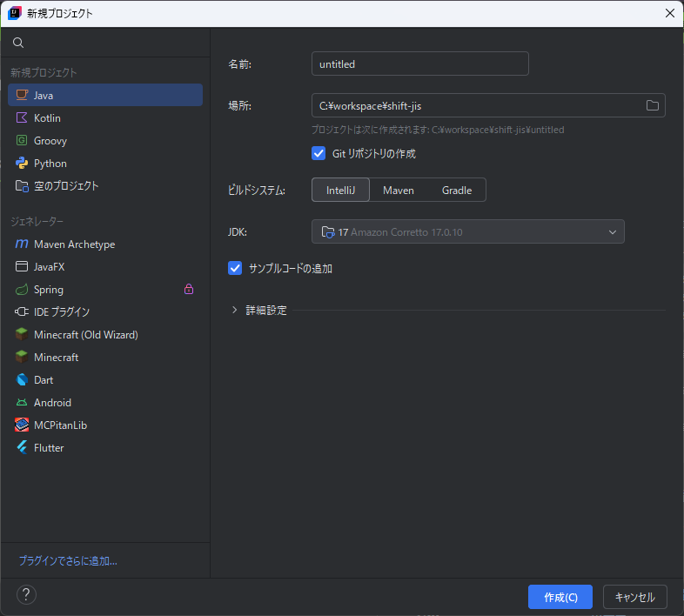
Task: Click the Python snake icon
Action: tap(22, 163)
